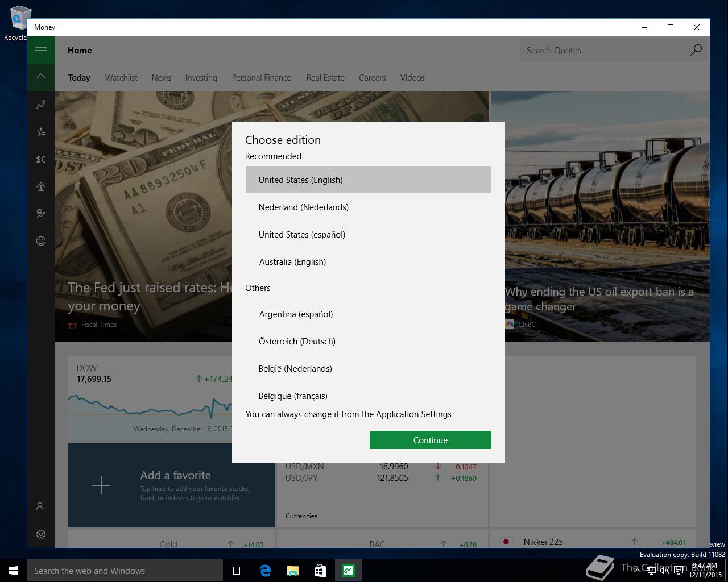Click the USD/MXN currency row
The height and width of the screenshot is (582, 728).
point(381,466)
